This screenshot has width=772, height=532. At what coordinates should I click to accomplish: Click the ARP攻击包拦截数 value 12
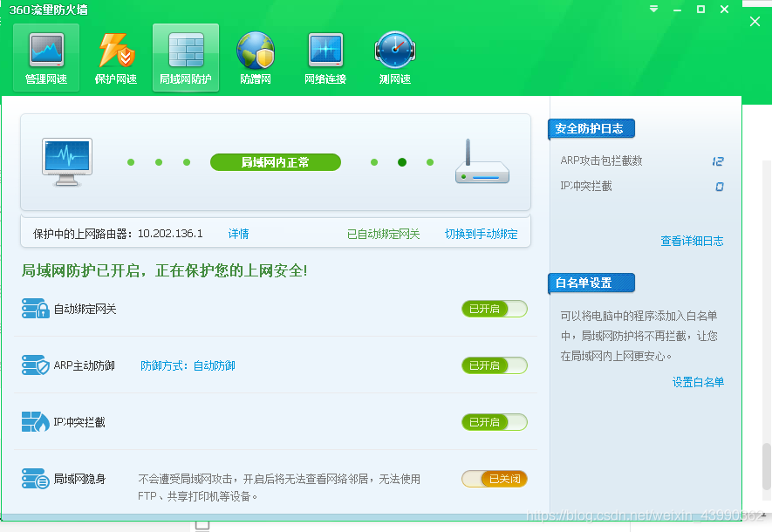click(x=718, y=161)
